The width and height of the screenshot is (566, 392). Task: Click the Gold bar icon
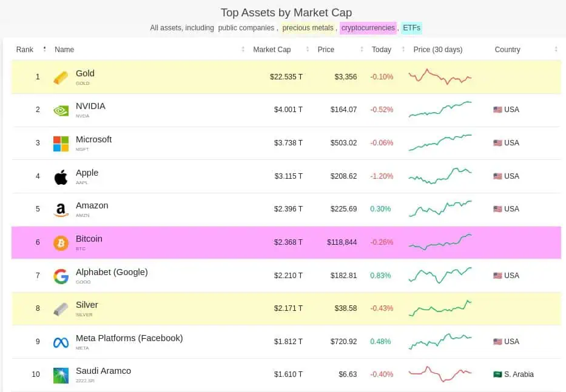(x=61, y=78)
